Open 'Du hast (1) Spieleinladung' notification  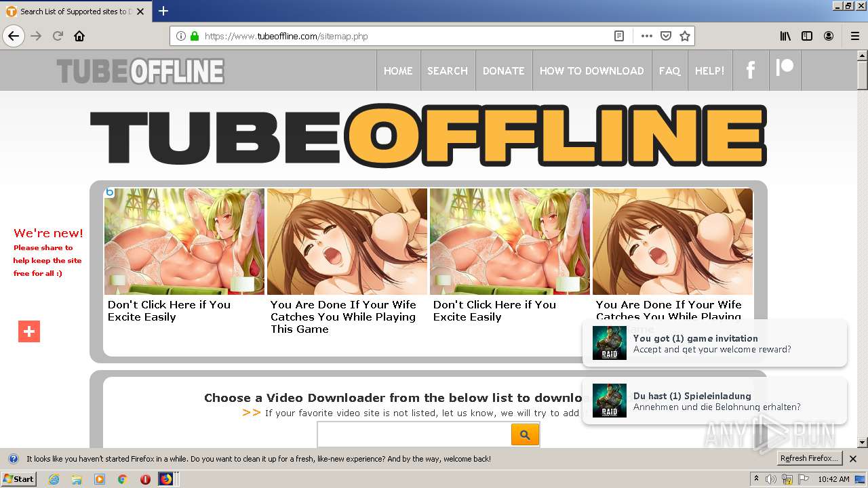715,401
